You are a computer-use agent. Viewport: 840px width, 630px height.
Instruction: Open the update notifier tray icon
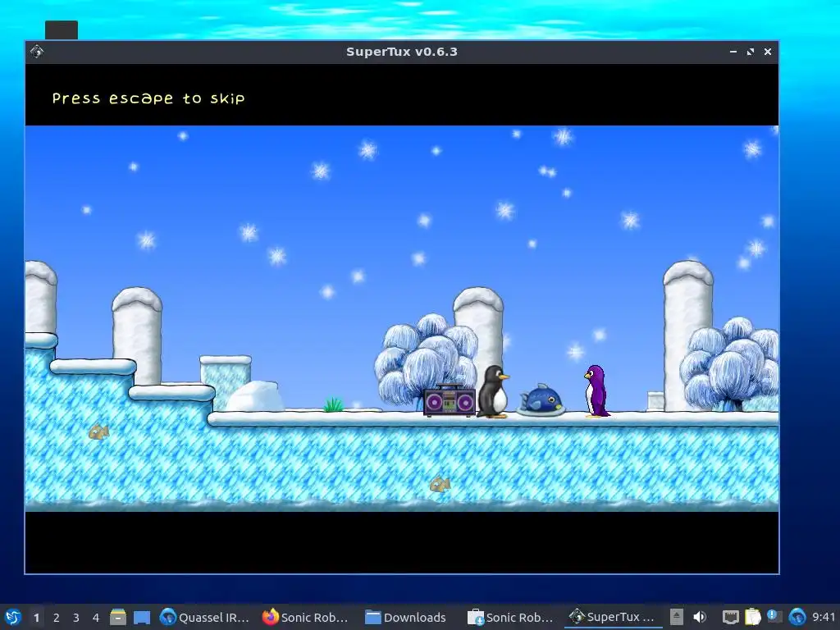(x=774, y=617)
